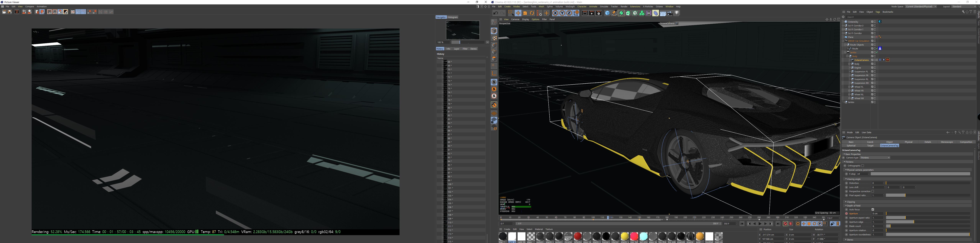This screenshot has height=243, width=980.
Task: Open Render Settings gear clapperboard icon
Action: pos(599,13)
